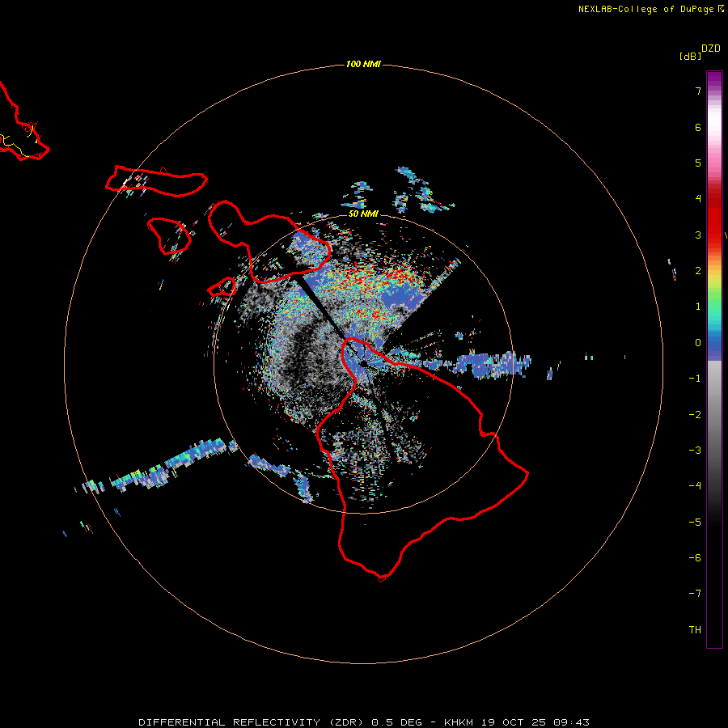Click the colorbar tick label 4
Image resolution: width=728 pixels, height=728 pixels.
tap(698, 199)
